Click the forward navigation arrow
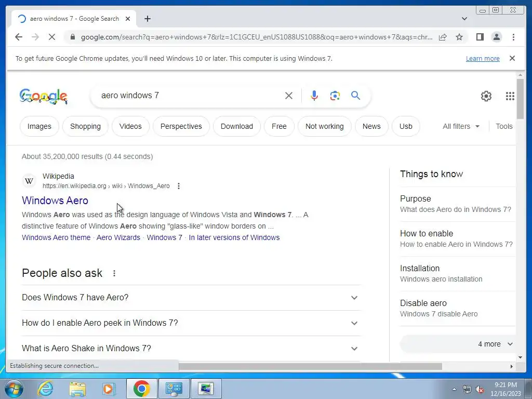The image size is (532, 399). pos(35,37)
